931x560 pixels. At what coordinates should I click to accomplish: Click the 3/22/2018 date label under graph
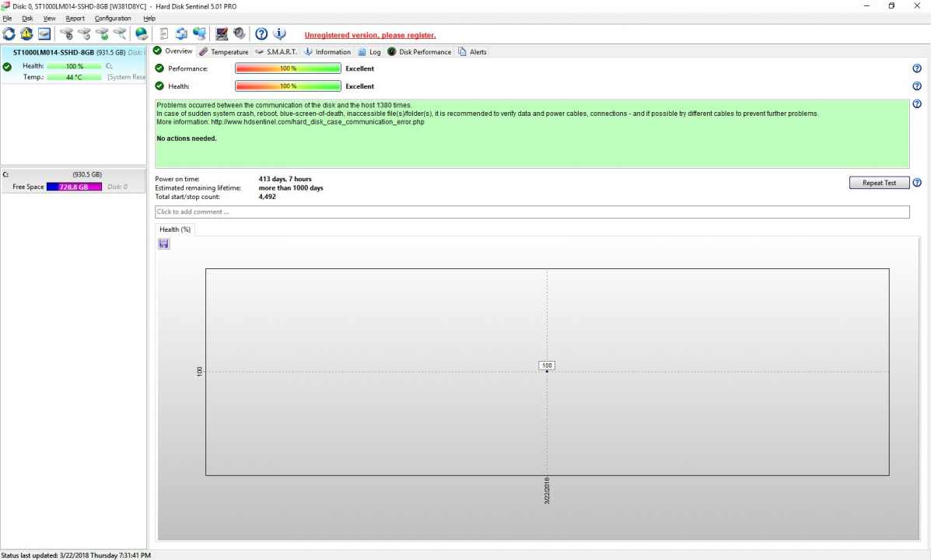[547, 491]
